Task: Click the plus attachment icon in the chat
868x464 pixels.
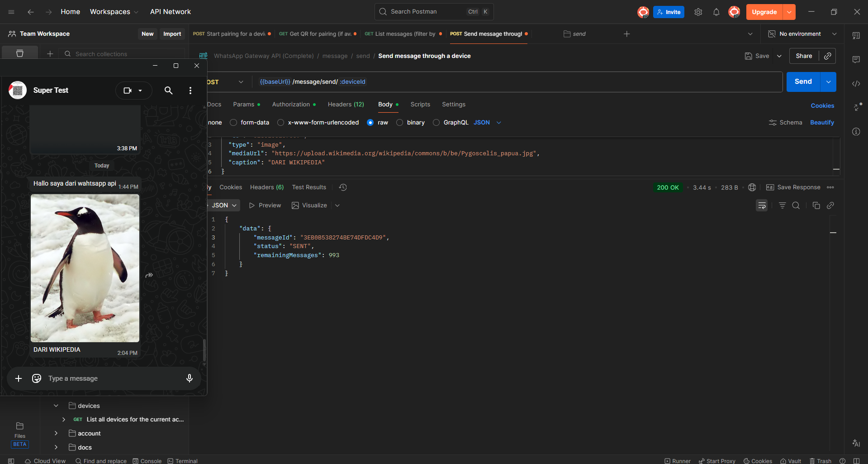Action: 19,378
